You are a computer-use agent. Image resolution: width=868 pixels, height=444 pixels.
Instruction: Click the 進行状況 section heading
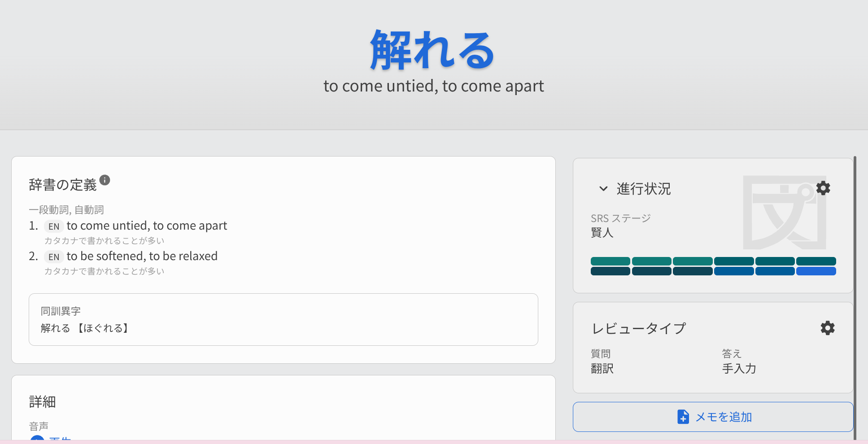pos(643,189)
